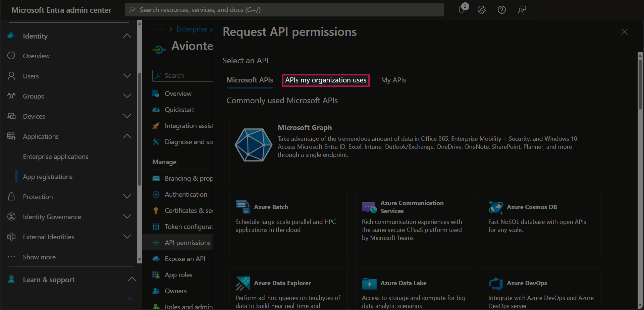This screenshot has height=310, width=644.
Task: Click Show more in the navigation
Action: 39,257
